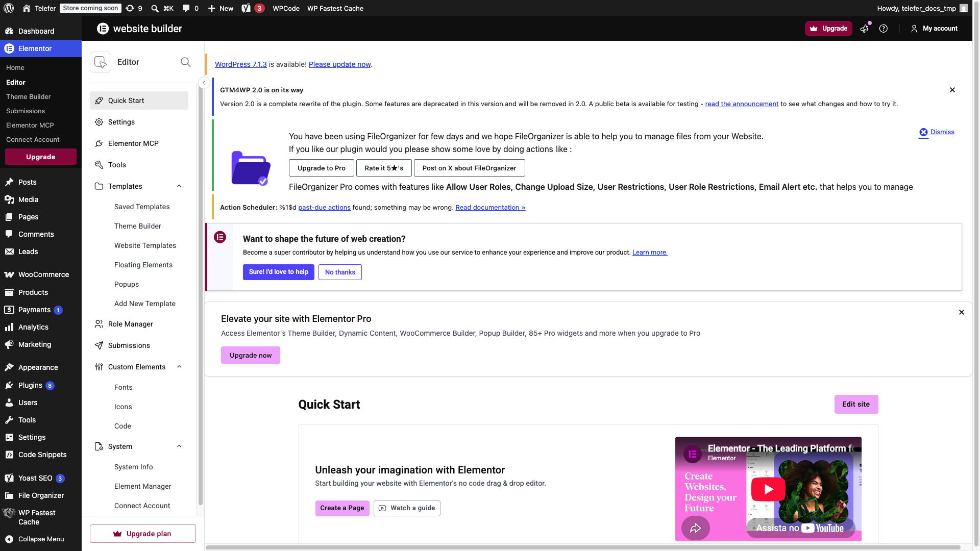980x551 pixels.
Task: Collapse the System section
Action: (x=179, y=446)
